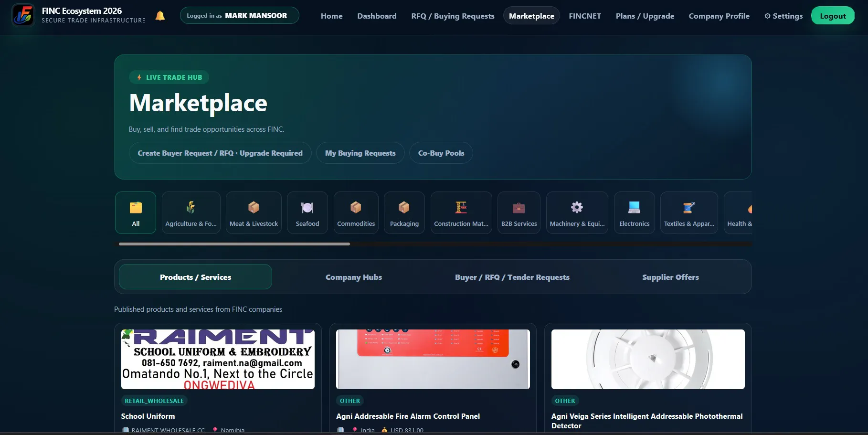Viewport: 868px width, 435px height.
Task: Open the B2B Services category
Action: pos(519,212)
